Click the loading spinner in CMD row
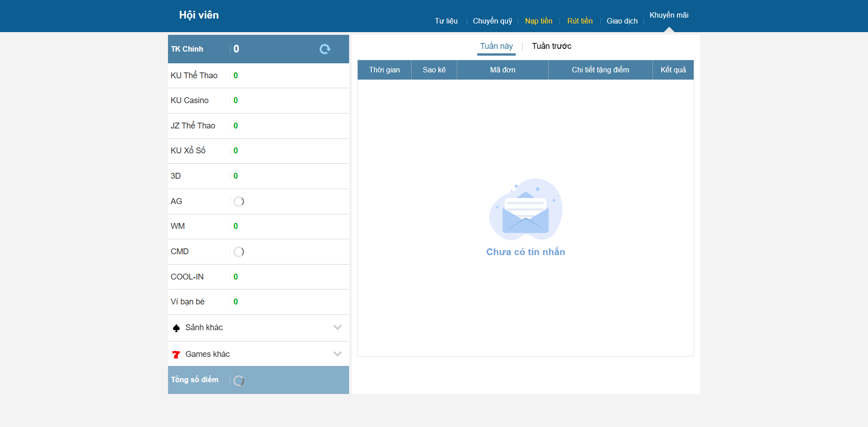868x427 pixels. [x=239, y=252]
